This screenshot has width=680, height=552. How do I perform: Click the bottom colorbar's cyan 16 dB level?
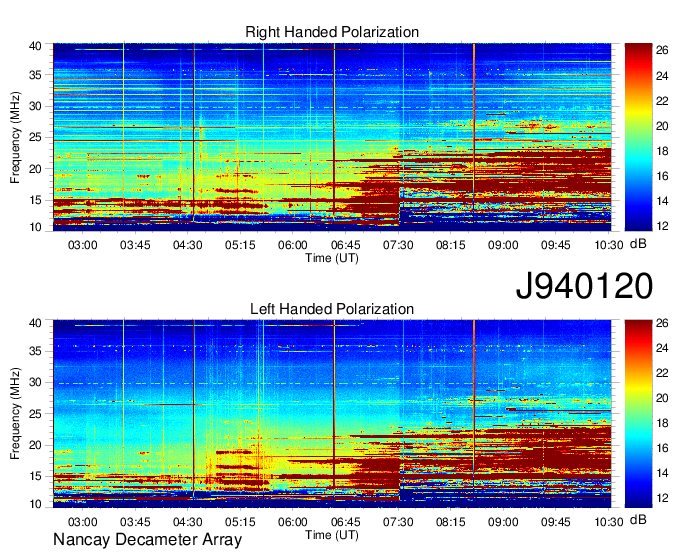pos(638,448)
